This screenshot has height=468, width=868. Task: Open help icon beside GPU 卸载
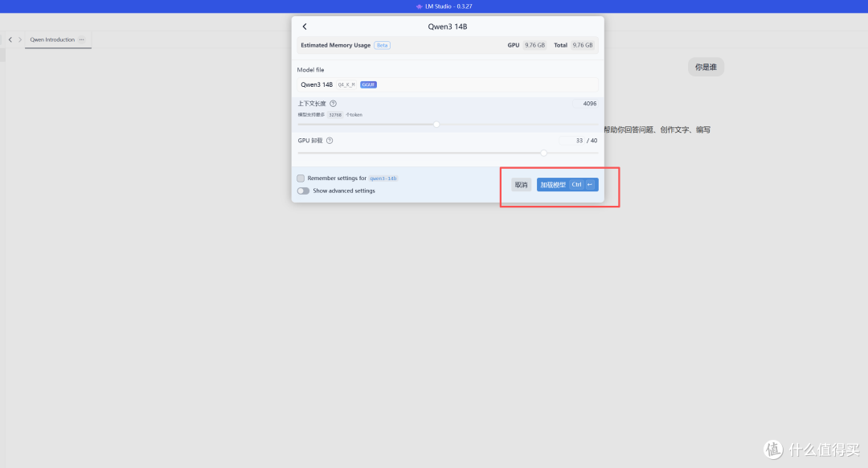coord(330,141)
